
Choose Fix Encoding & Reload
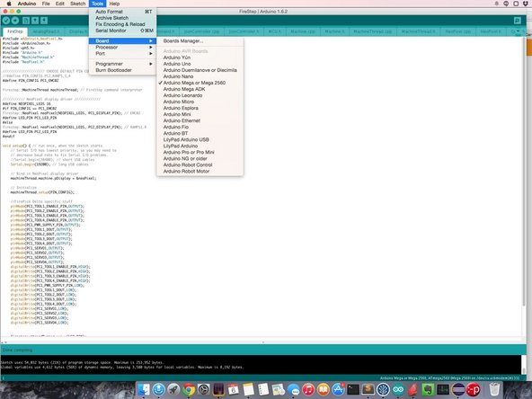(x=122, y=24)
